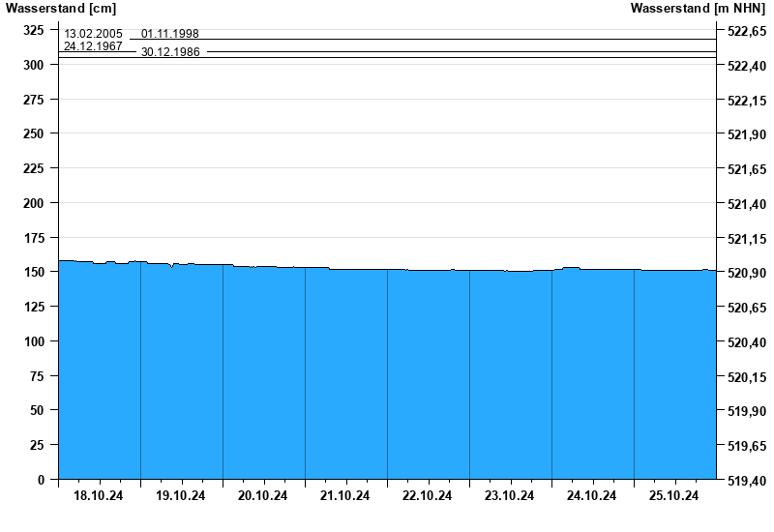This screenshot has width=774, height=532.
Task: Click the 13.02.2005 historical flood marker
Action: tap(93, 34)
